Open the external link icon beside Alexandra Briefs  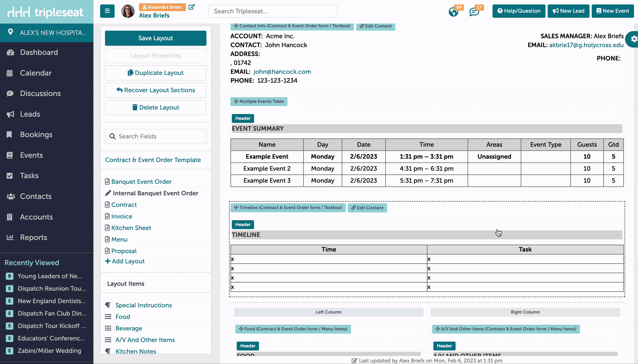[191, 7]
